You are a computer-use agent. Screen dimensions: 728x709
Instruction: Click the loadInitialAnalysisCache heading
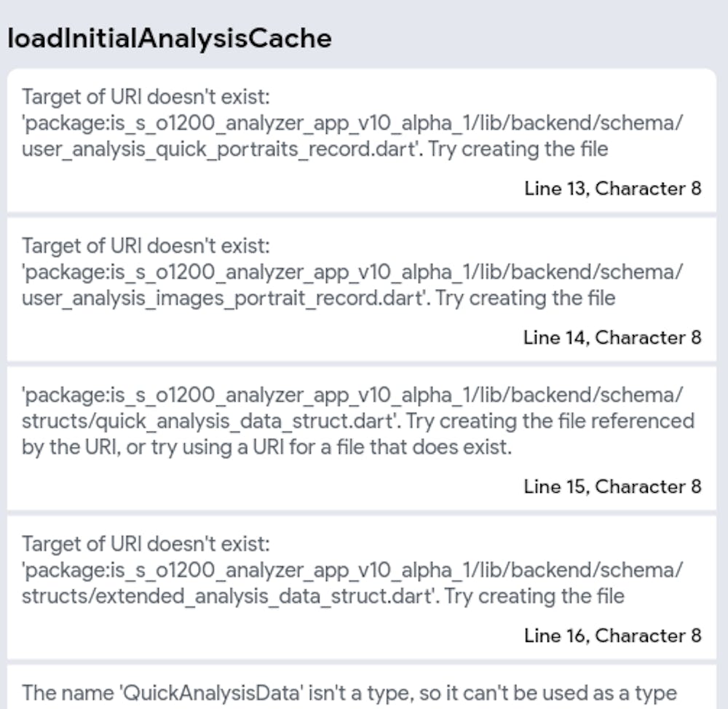(x=170, y=38)
